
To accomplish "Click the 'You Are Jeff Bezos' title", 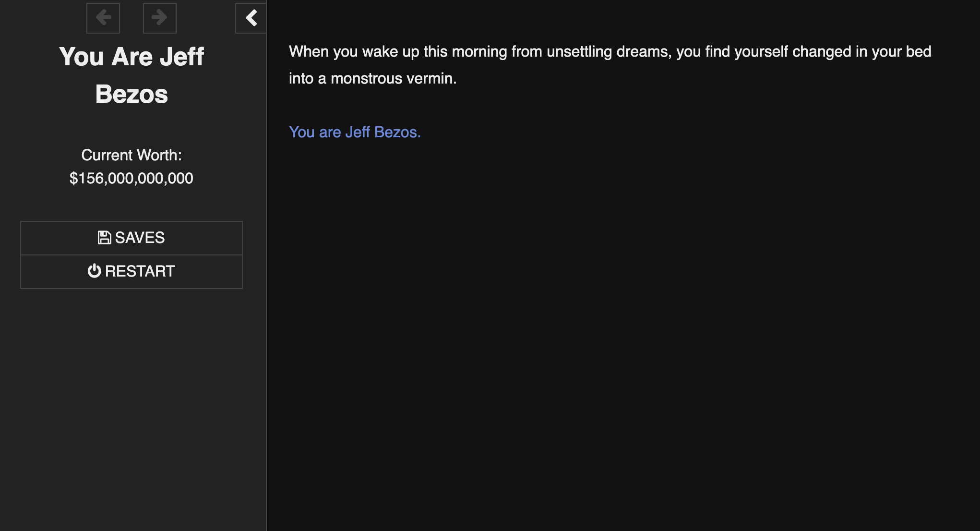I will coord(131,75).
